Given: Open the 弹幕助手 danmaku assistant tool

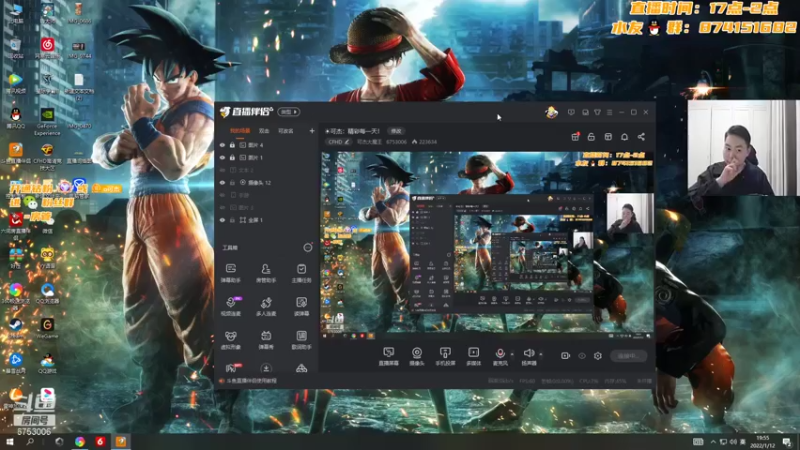Looking at the screenshot, I should (231, 273).
